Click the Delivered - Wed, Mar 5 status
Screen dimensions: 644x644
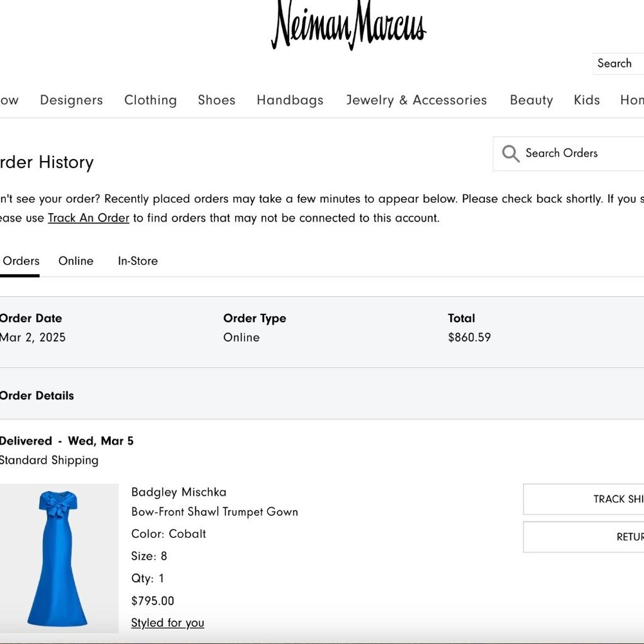click(66, 440)
